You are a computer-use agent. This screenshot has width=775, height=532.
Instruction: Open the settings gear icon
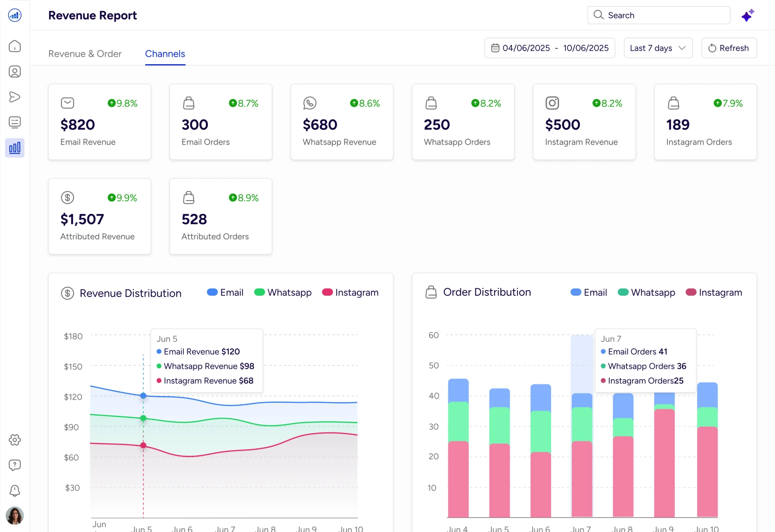click(15, 440)
